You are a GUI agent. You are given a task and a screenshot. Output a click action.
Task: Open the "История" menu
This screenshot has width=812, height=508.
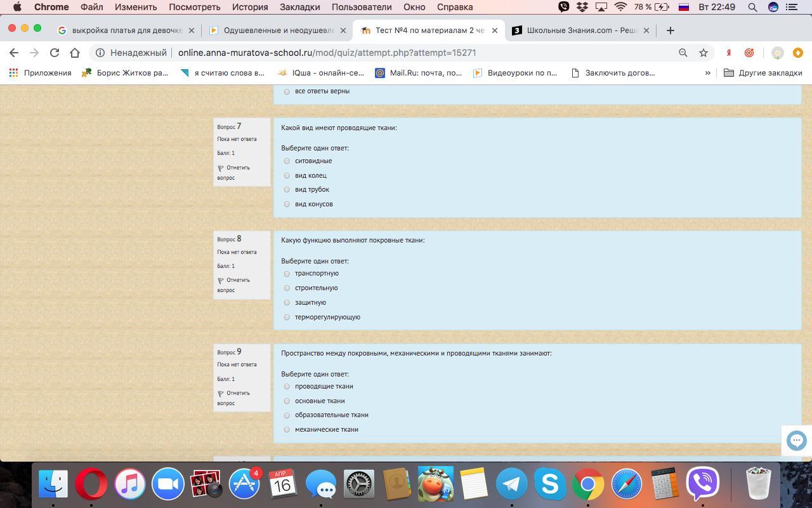[x=249, y=7]
